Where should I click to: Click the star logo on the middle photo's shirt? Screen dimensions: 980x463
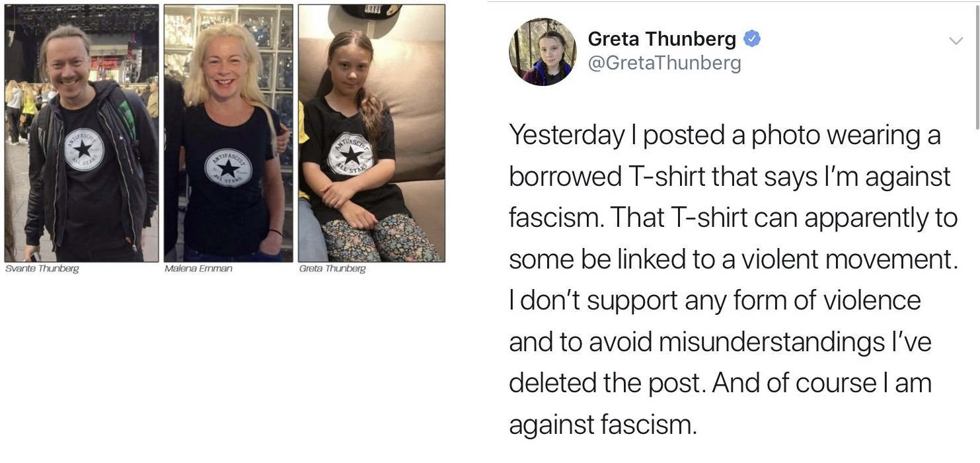[x=228, y=168]
